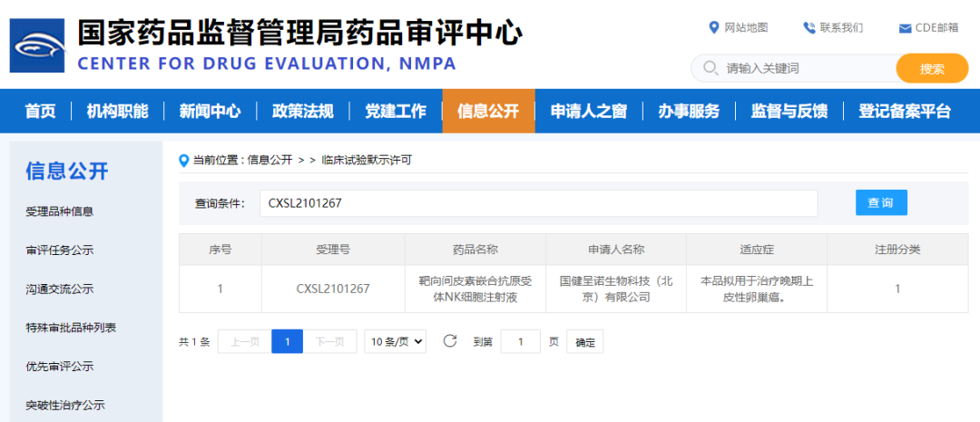Image resolution: width=980 pixels, height=422 pixels.
Task: Click the 信息公开 sidebar heading
Action: pyautogui.click(x=67, y=171)
